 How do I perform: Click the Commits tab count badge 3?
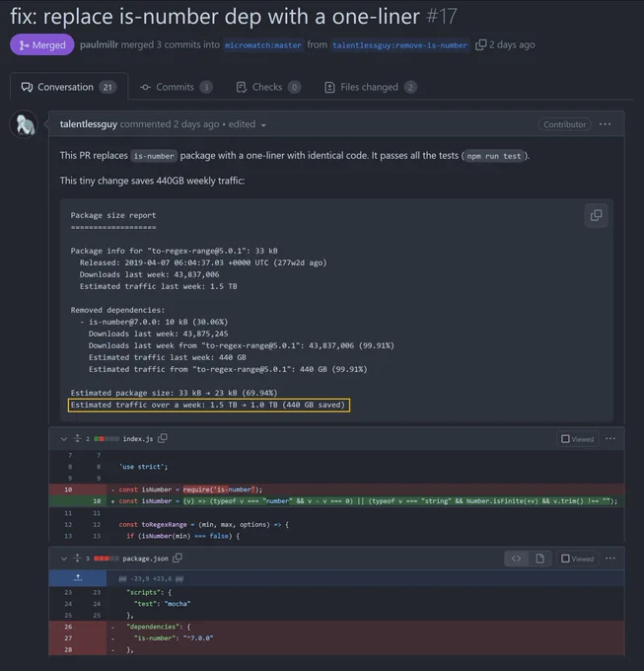coord(206,87)
